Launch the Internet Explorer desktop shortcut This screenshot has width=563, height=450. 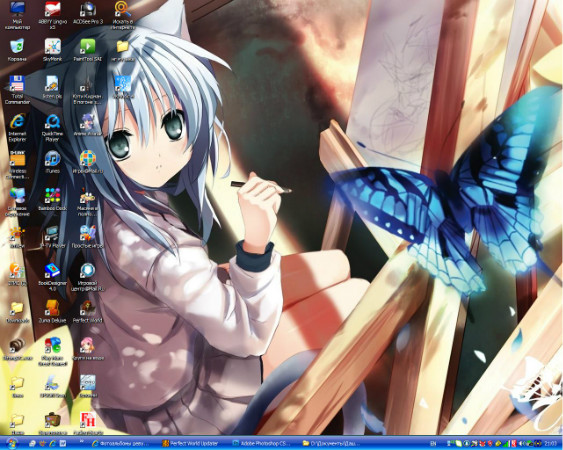coord(17,127)
